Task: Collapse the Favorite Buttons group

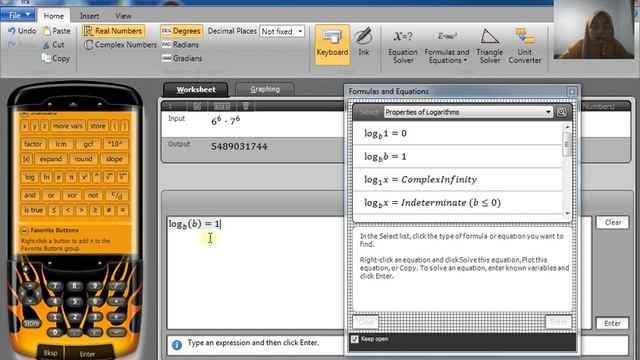Action: pyautogui.click(x=24, y=231)
